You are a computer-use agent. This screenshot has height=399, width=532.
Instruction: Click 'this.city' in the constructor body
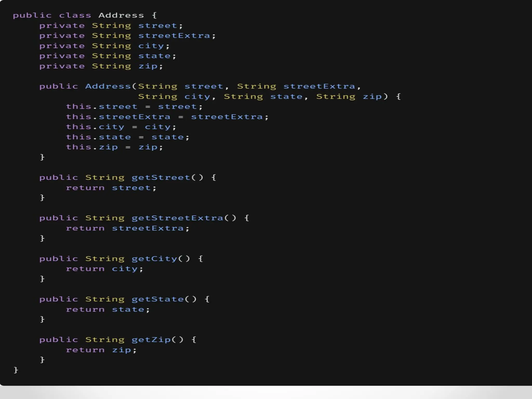click(x=95, y=127)
